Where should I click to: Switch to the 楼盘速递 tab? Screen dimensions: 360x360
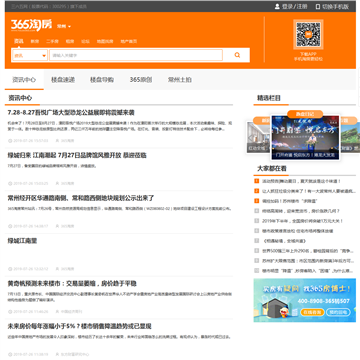pyautogui.click(x=63, y=80)
